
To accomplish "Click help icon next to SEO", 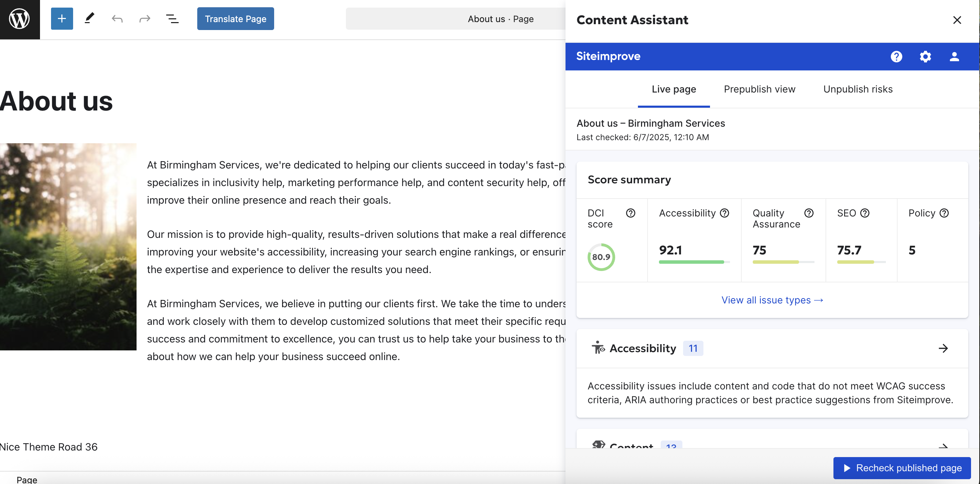I will (865, 213).
